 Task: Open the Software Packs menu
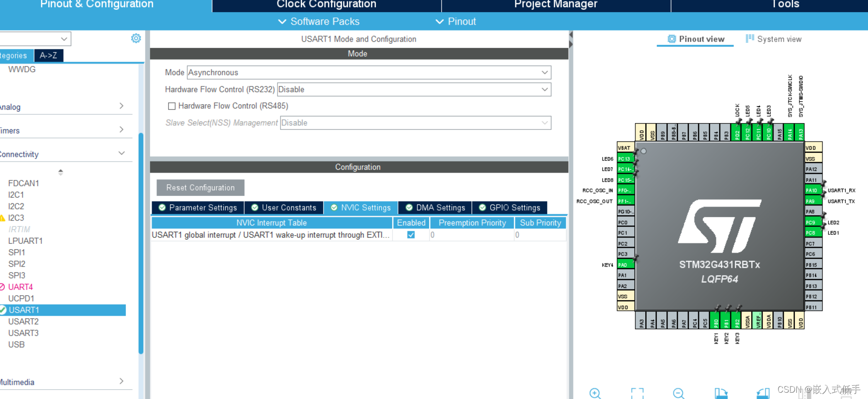319,21
